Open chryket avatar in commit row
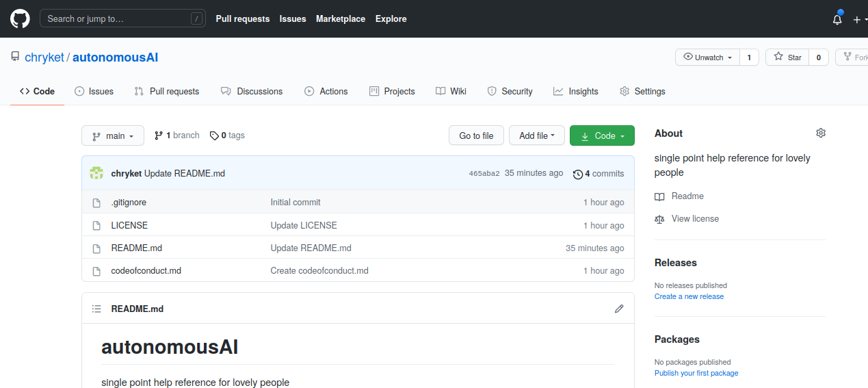 tap(96, 173)
